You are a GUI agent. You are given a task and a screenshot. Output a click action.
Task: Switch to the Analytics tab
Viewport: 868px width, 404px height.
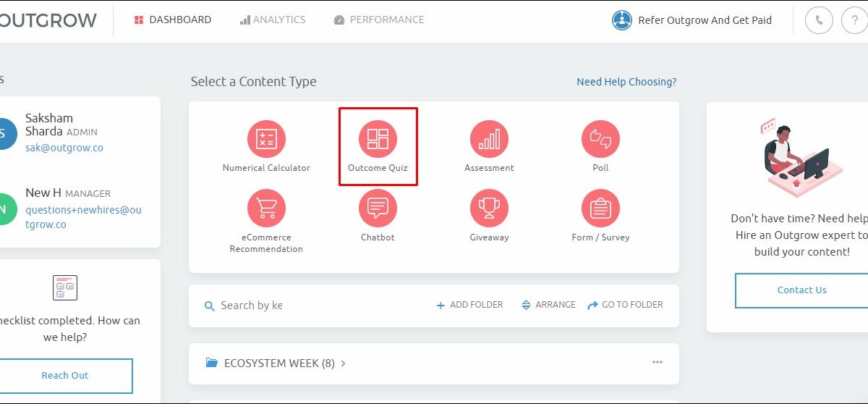273,20
